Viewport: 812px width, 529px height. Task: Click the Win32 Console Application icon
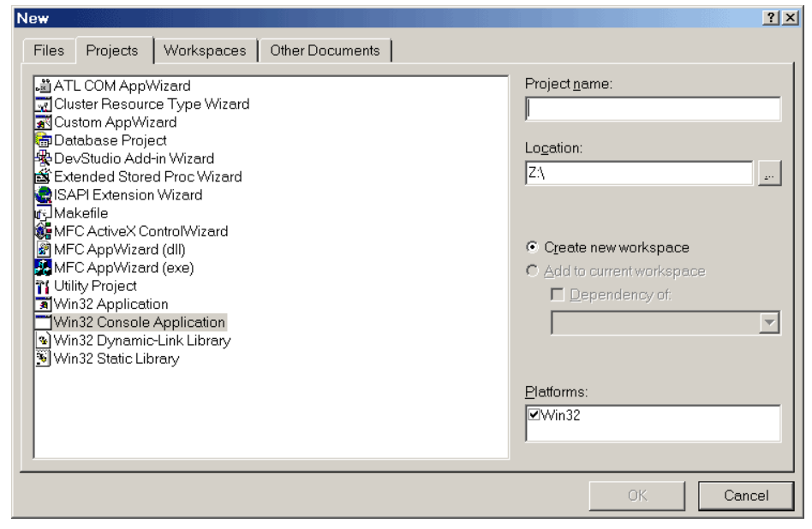(44, 323)
